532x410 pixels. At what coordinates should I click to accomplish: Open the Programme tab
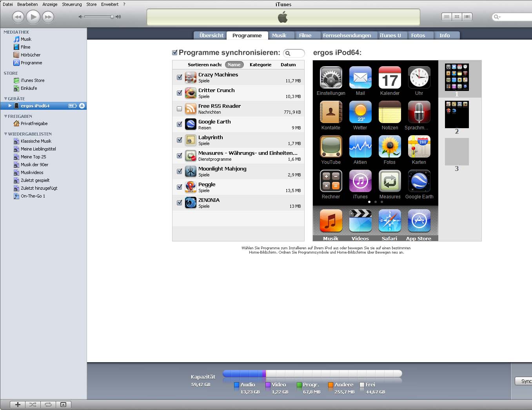point(247,35)
